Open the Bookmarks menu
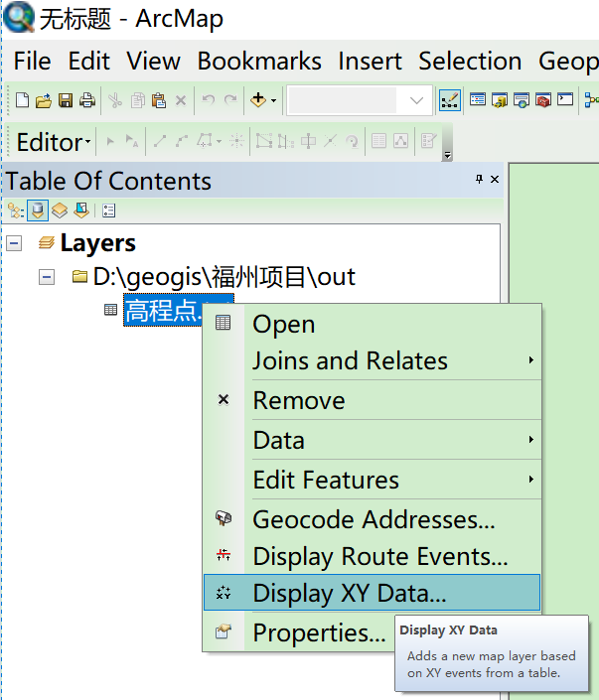599x700 pixels. tap(259, 61)
